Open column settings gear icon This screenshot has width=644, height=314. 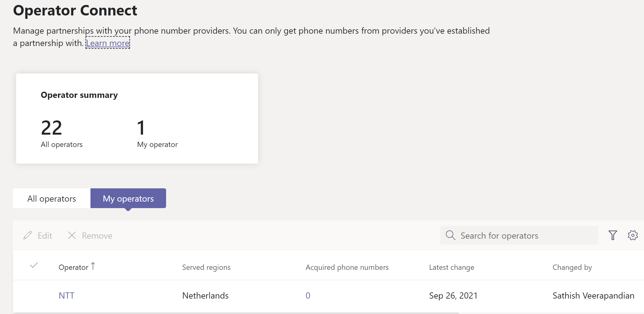633,235
